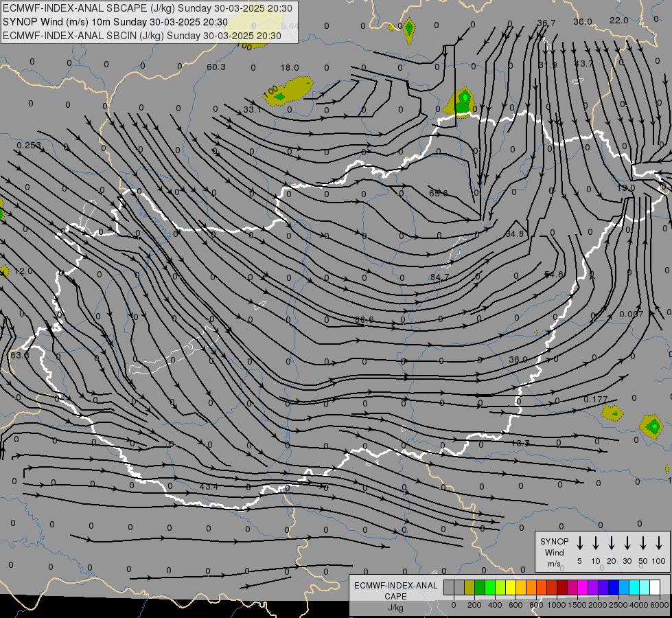Click the 36.7 value near the top
The width and height of the screenshot is (672, 618).
[546, 23]
